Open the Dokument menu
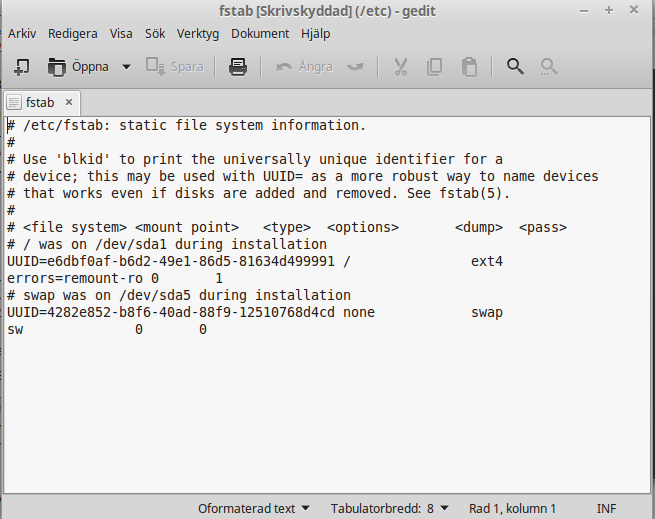The image size is (655, 519). [260, 33]
